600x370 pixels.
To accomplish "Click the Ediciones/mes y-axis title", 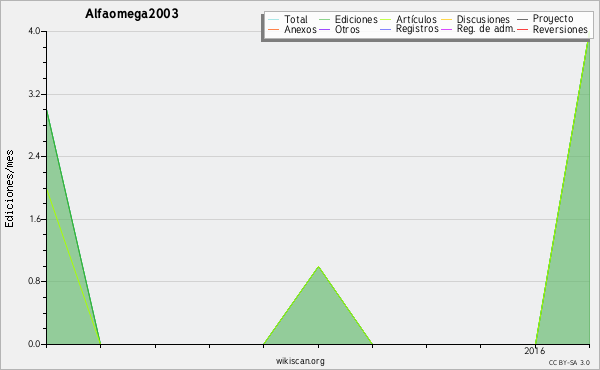I will click(x=9, y=189).
